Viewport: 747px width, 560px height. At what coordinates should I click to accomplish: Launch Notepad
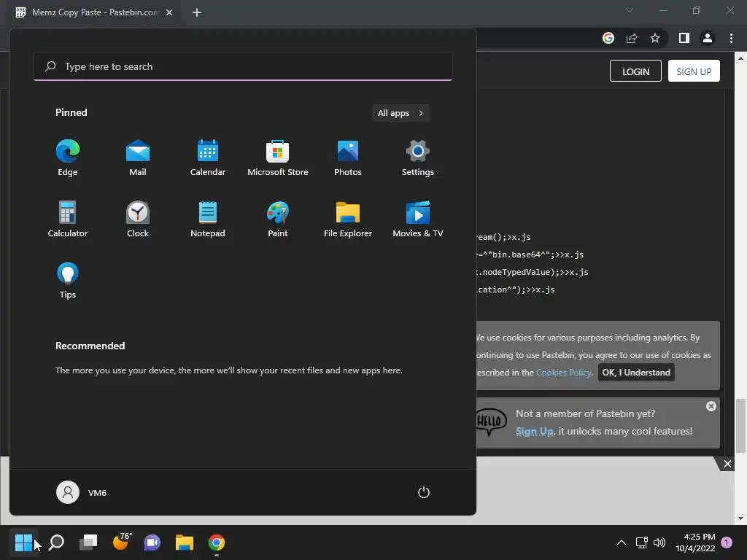pos(208,219)
